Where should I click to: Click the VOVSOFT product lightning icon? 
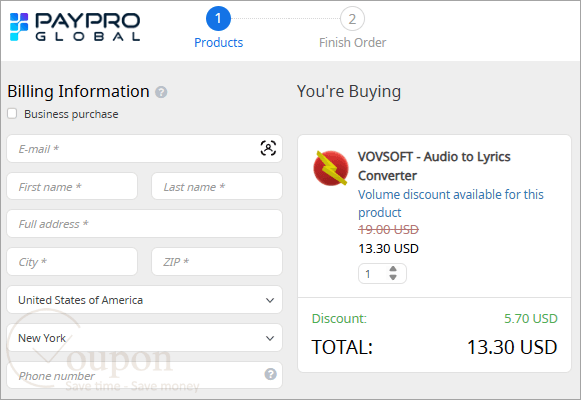click(331, 168)
